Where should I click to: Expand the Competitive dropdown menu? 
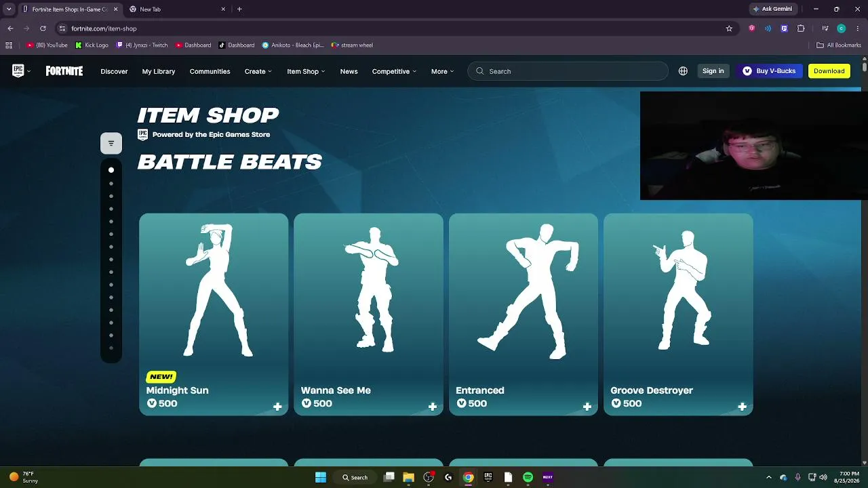[394, 71]
